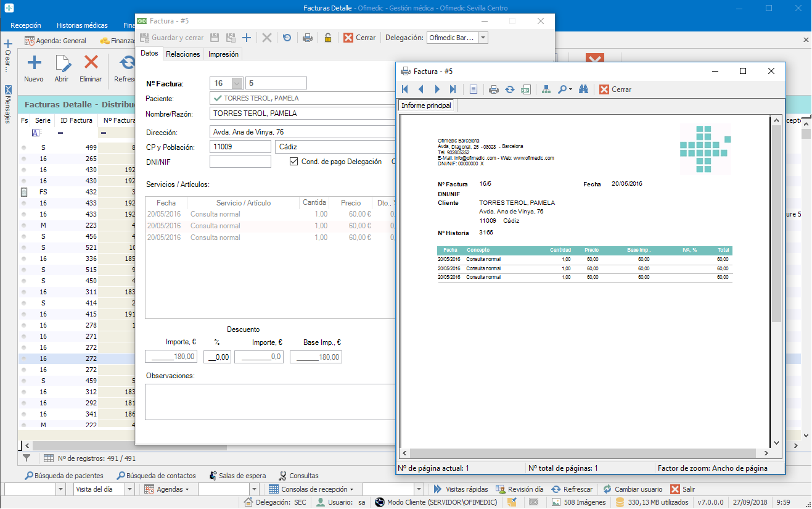Click Cerrar in the report preview window

point(615,89)
